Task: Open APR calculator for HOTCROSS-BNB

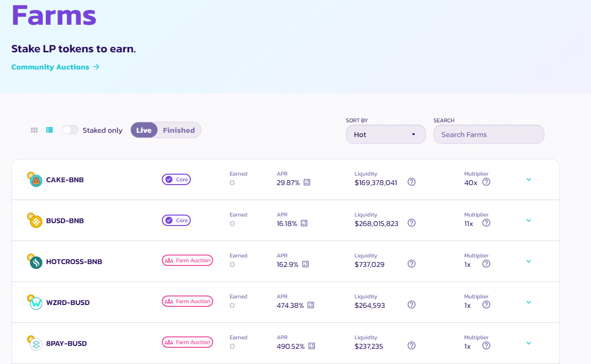Action: [x=305, y=264]
